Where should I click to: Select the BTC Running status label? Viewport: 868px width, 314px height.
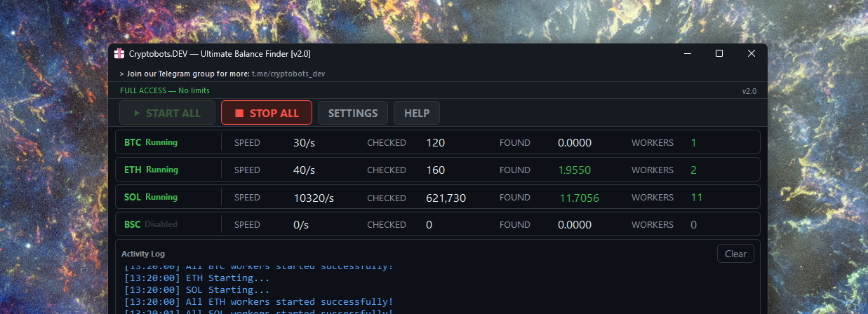[x=161, y=142]
